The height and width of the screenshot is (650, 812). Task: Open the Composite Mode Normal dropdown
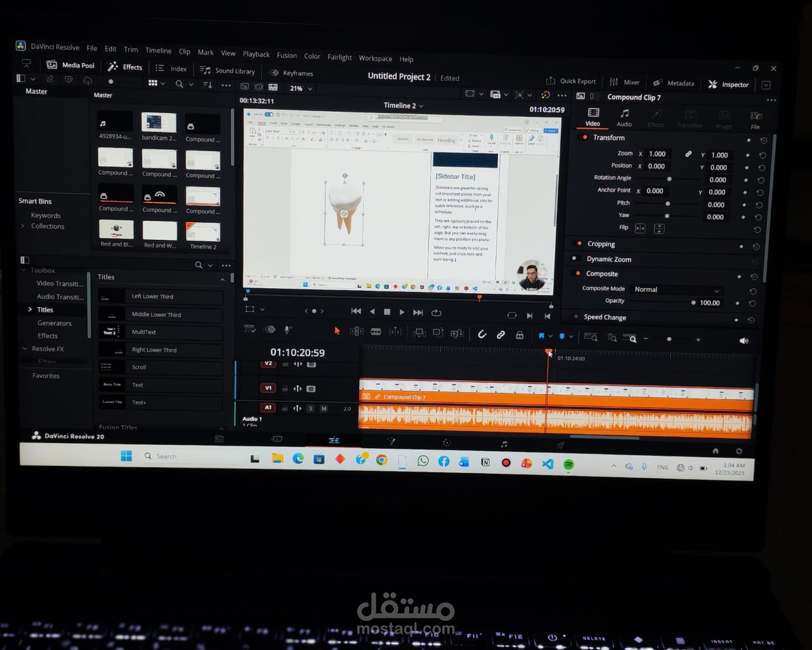pos(676,289)
